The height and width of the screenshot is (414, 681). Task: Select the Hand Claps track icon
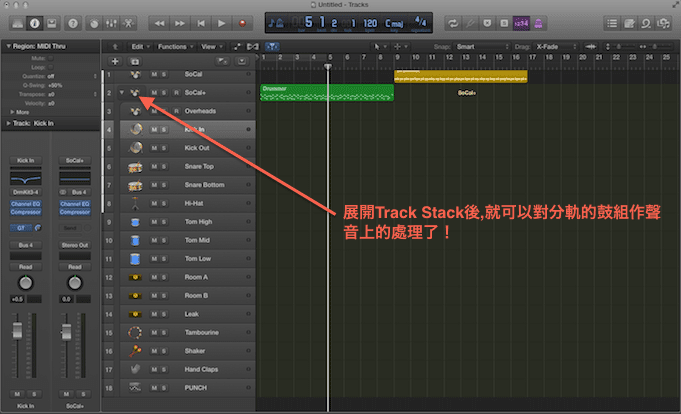coord(135,369)
